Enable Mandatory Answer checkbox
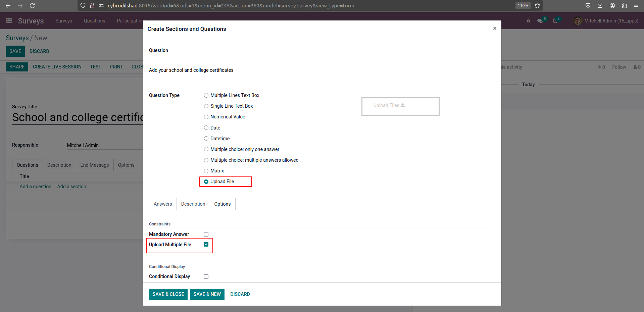The width and height of the screenshot is (644, 312). (x=206, y=234)
